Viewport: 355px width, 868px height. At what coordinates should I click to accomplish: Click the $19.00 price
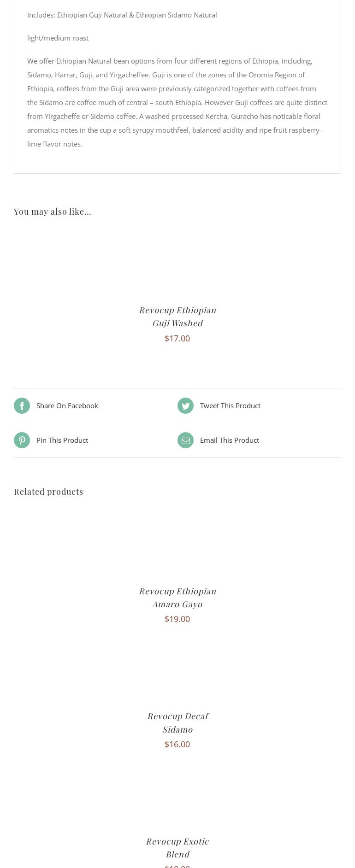click(177, 619)
